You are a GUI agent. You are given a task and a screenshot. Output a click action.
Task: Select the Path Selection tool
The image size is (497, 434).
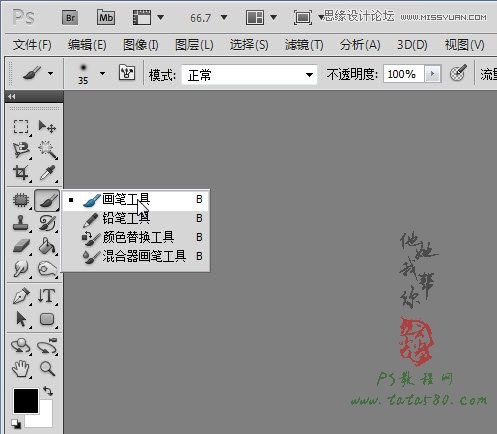point(21,319)
